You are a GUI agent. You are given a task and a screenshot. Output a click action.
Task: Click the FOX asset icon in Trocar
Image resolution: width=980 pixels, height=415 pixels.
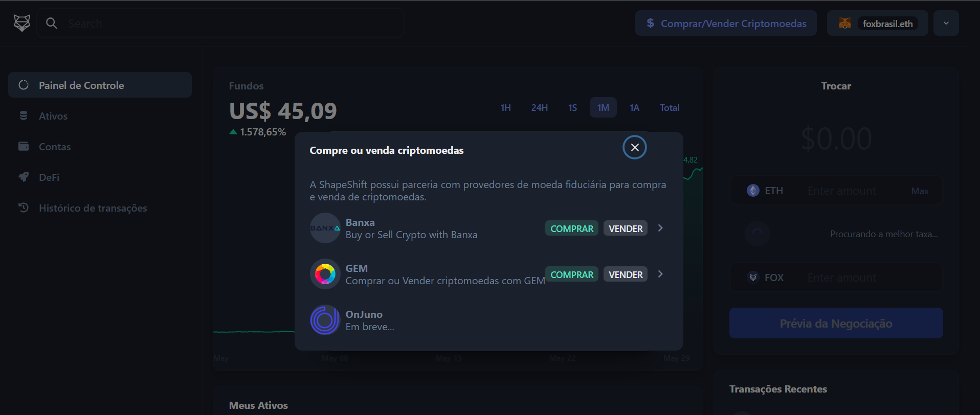click(x=753, y=278)
